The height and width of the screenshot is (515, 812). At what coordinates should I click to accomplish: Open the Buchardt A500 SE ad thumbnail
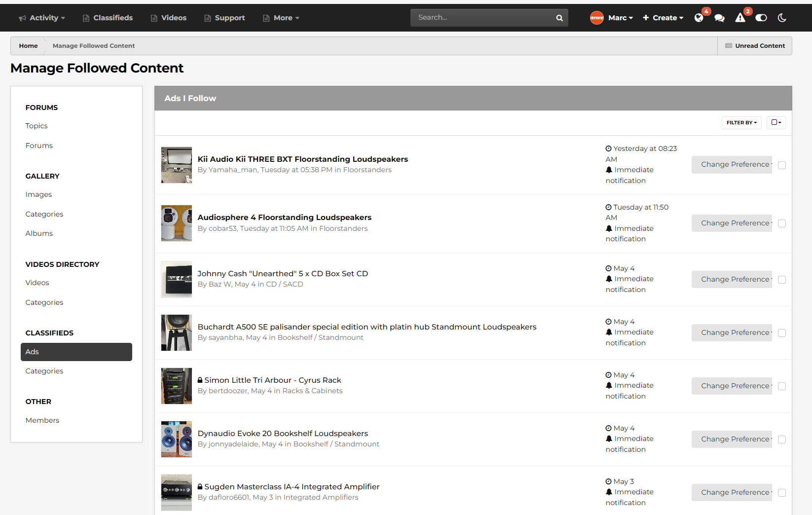coord(176,333)
